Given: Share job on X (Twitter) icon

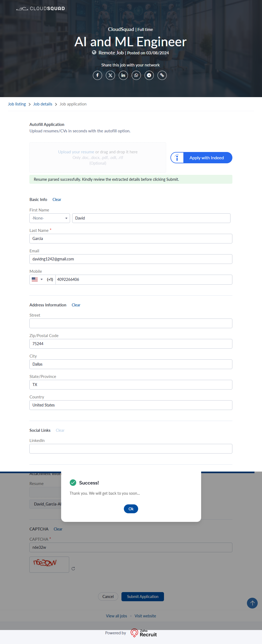Looking at the screenshot, I should tap(110, 75).
